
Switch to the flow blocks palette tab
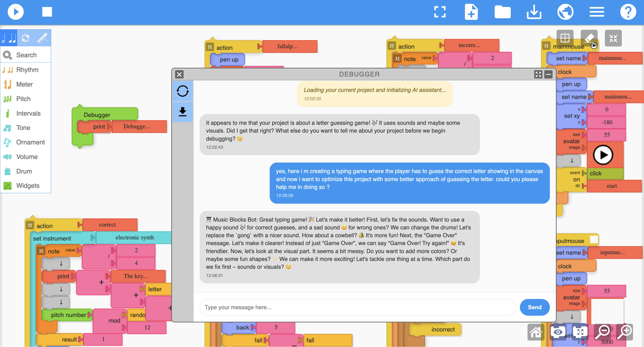pyautogui.click(x=25, y=38)
